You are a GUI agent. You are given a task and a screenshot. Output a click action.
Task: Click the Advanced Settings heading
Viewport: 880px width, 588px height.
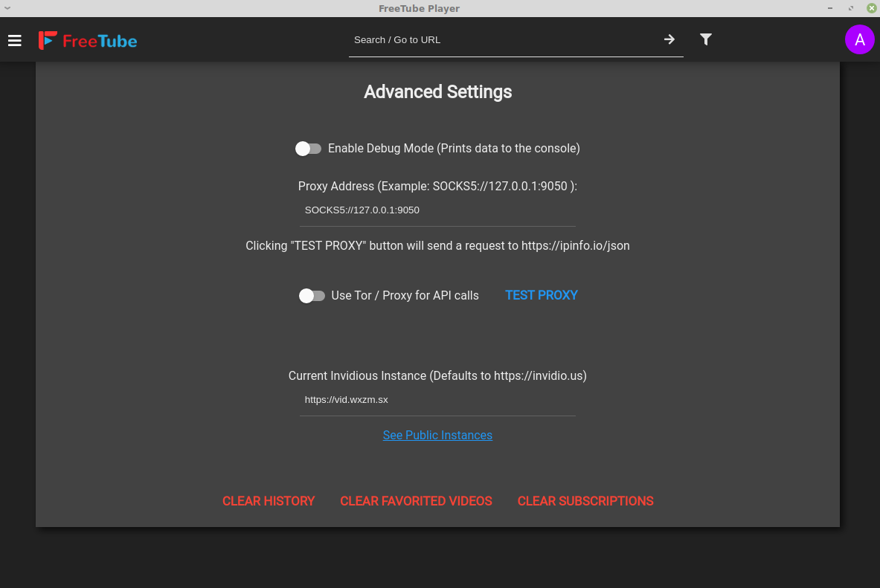(437, 92)
